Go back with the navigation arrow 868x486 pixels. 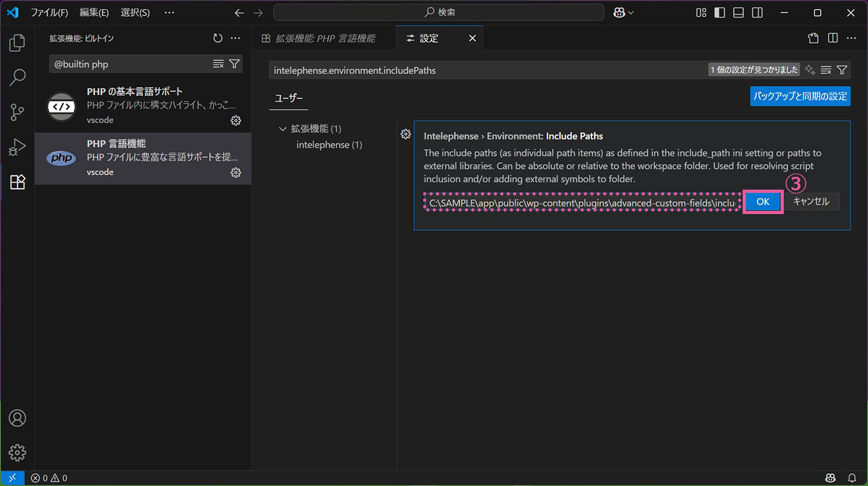pos(239,13)
